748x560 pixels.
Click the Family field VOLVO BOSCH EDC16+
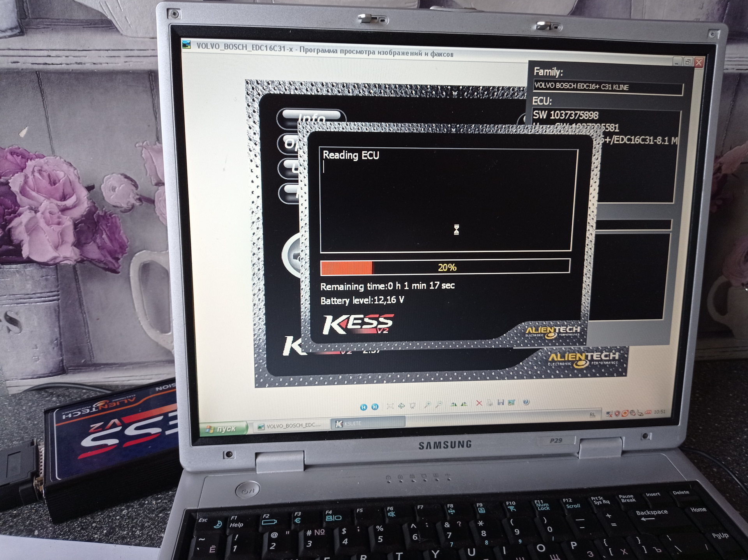pyautogui.click(x=607, y=87)
